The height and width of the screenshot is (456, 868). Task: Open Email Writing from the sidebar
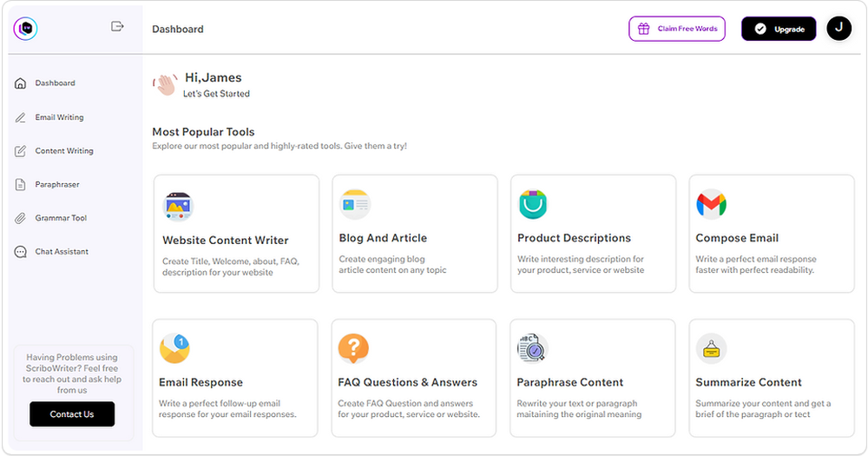(x=59, y=117)
